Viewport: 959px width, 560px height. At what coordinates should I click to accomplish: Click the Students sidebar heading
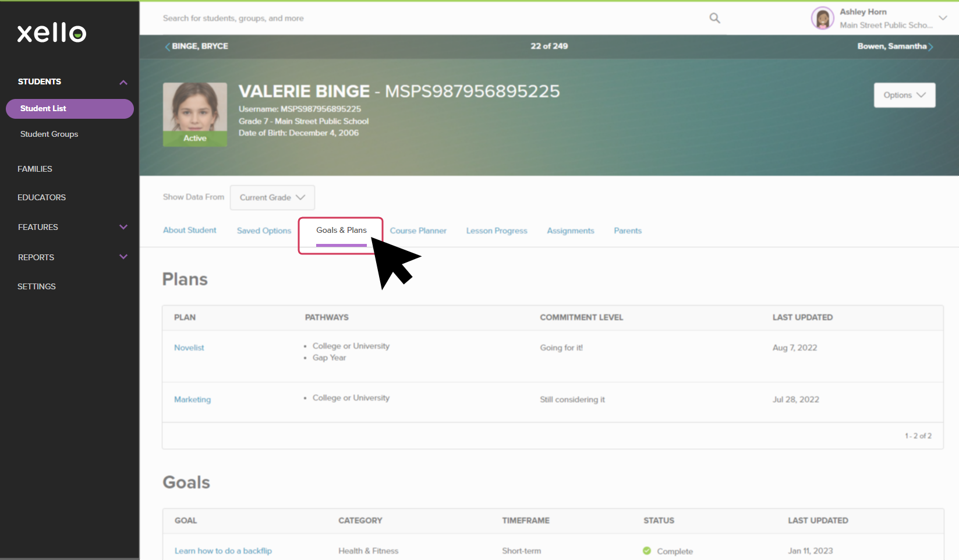click(x=40, y=81)
